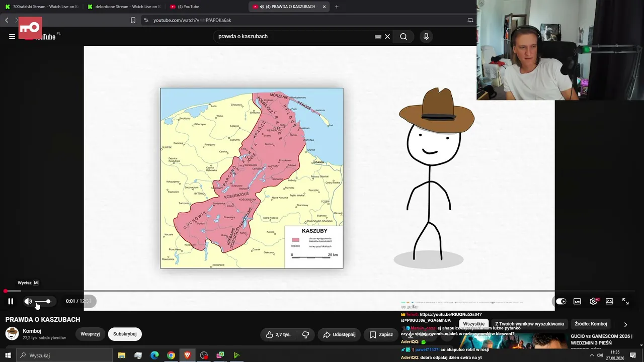Go back using the browser back arrow

tap(7, 20)
